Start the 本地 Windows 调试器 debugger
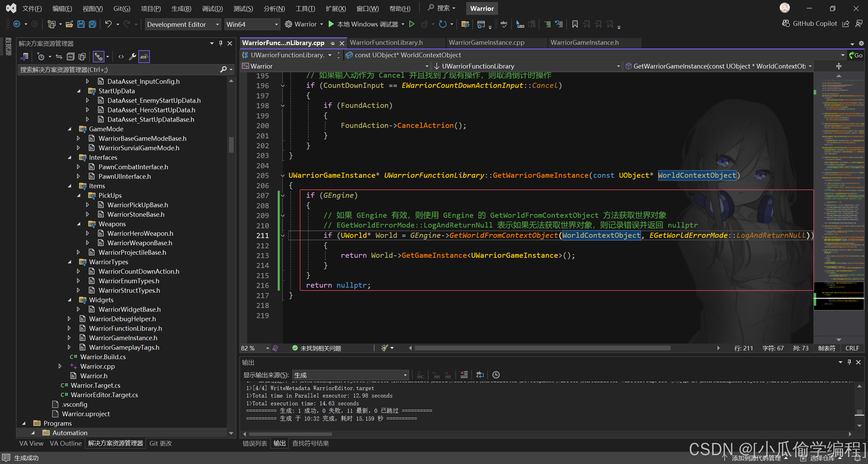The image size is (868, 464). 363,24
